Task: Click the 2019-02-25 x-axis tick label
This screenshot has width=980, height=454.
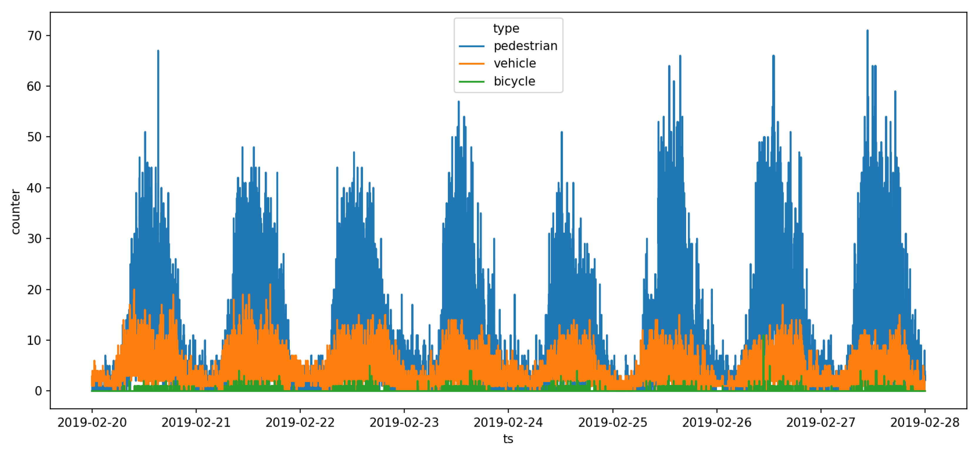Action: pyautogui.click(x=612, y=423)
